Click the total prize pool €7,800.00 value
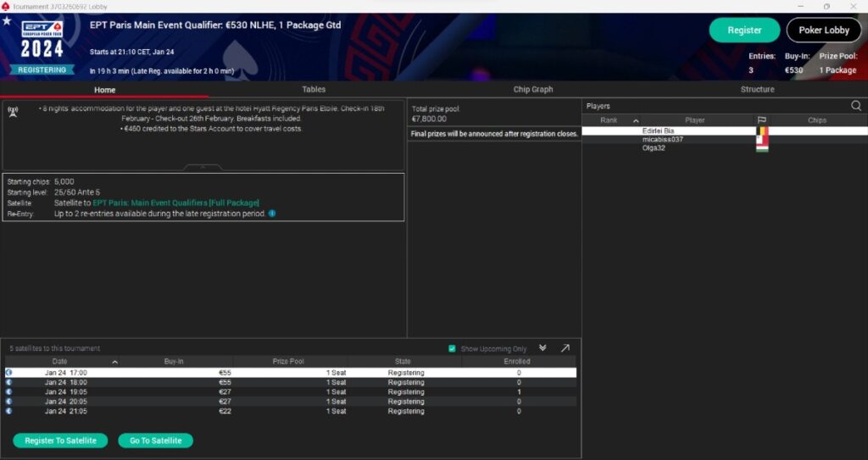Image resolution: width=868 pixels, height=460 pixels. (x=429, y=119)
